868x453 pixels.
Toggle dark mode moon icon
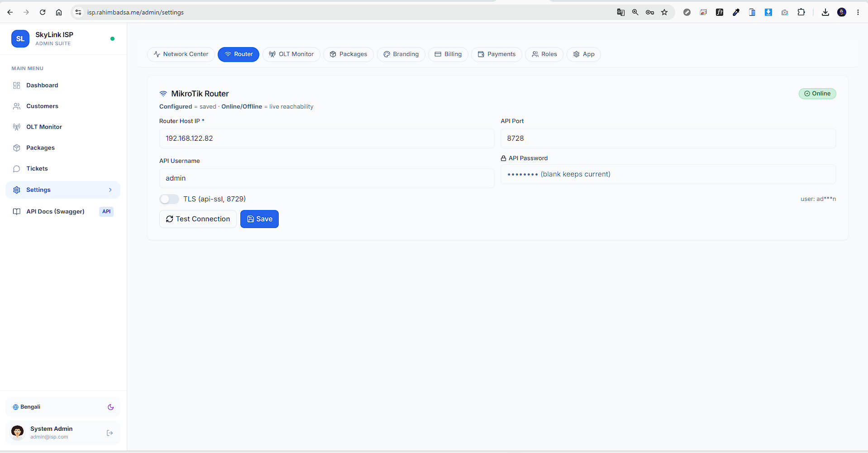tap(111, 407)
